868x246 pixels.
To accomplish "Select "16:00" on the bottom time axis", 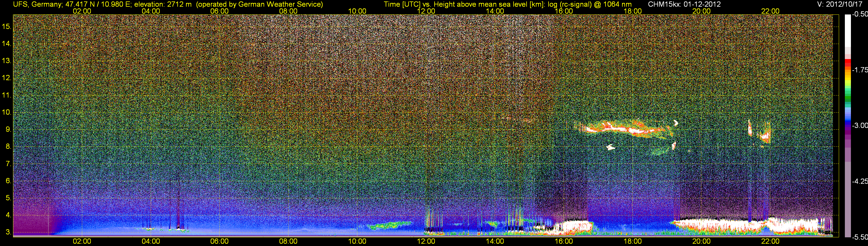I will click(564, 241).
